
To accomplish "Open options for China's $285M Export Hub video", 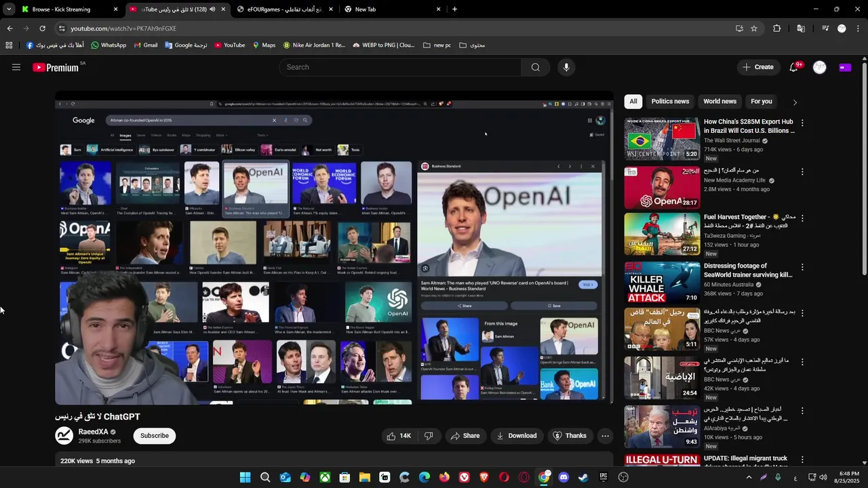I will pos(802,123).
